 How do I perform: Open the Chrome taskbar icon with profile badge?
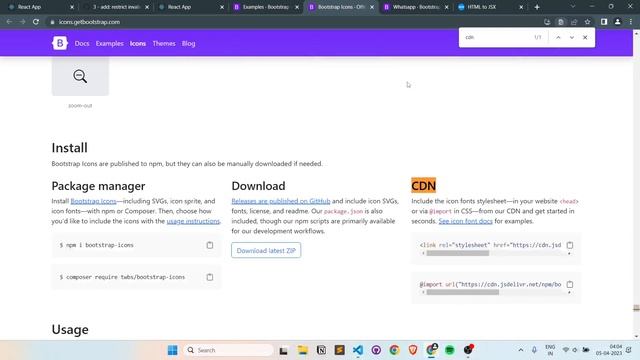click(x=431, y=350)
